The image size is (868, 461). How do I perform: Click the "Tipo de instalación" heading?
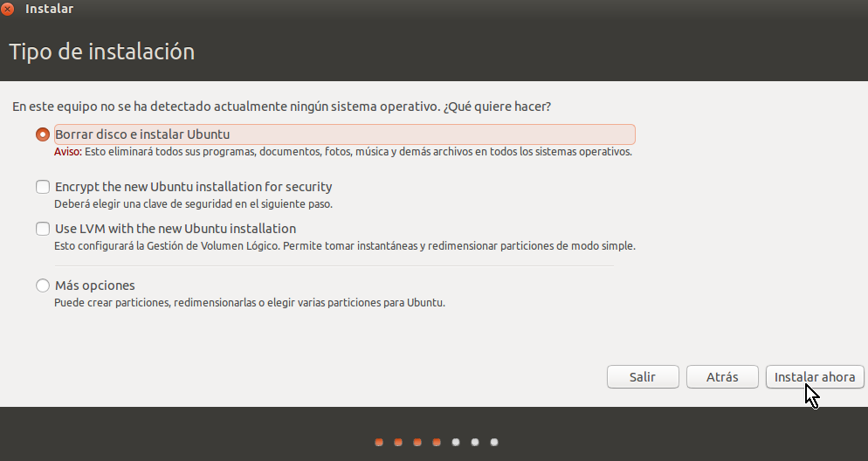point(102,52)
